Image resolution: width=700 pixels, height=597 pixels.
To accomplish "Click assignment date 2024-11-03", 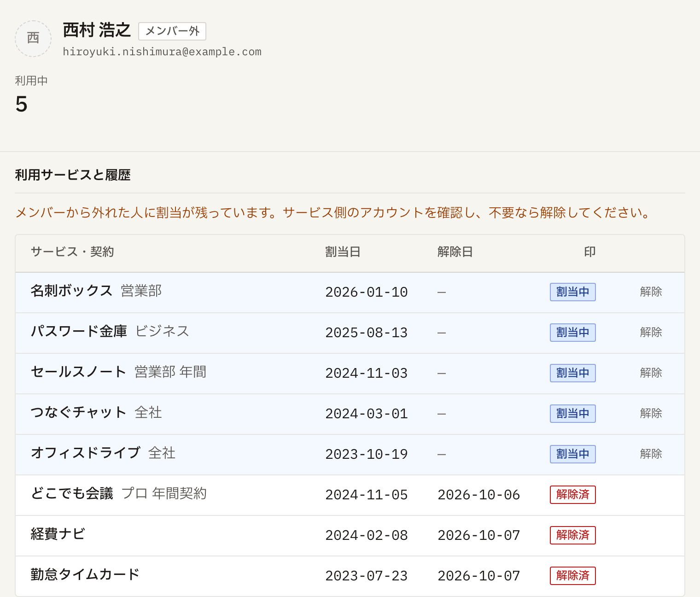I will point(367,373).
